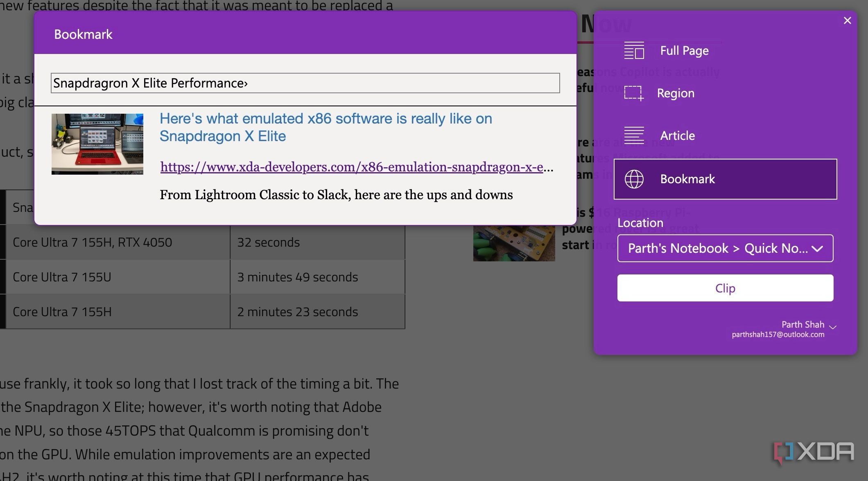The height and width of the screenshot is (481, 868).
Task: Pick the Article mode icon
Action: coord(634,135)
